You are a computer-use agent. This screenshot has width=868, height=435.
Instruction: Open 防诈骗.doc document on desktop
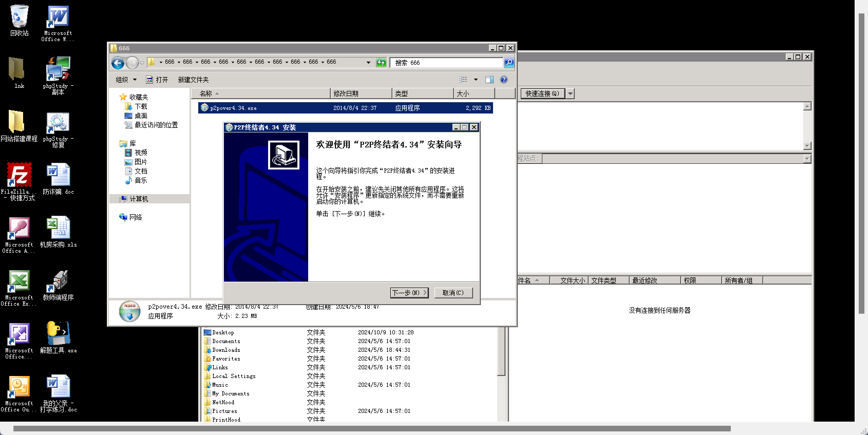pos(58,179)
